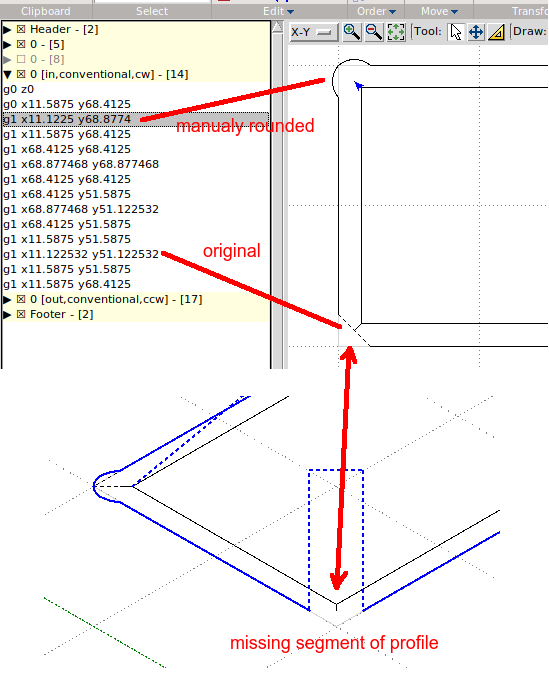
Task: Fit drawing to view with green arrows icon
Action: (396, 32)
